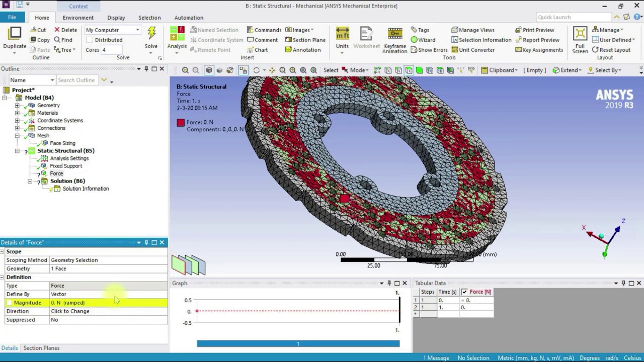Click Show Errors
Screen dimensions: 644x362
pos(429,50)
